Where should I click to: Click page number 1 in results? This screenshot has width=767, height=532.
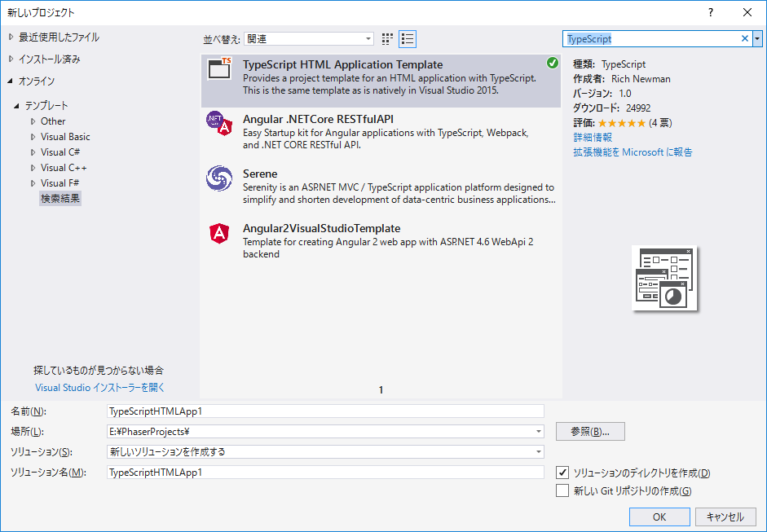click(381, 390)
